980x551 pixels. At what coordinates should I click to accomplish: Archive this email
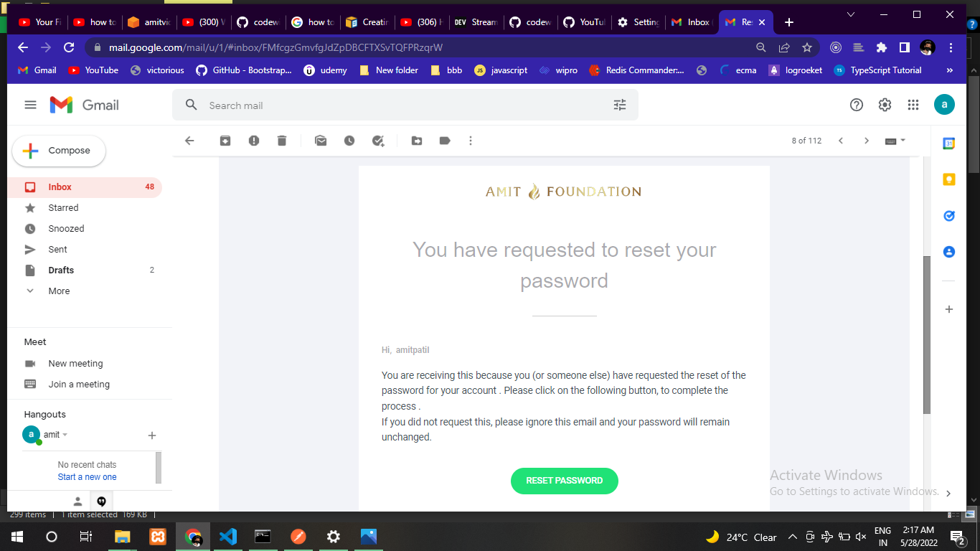[225, 141]
